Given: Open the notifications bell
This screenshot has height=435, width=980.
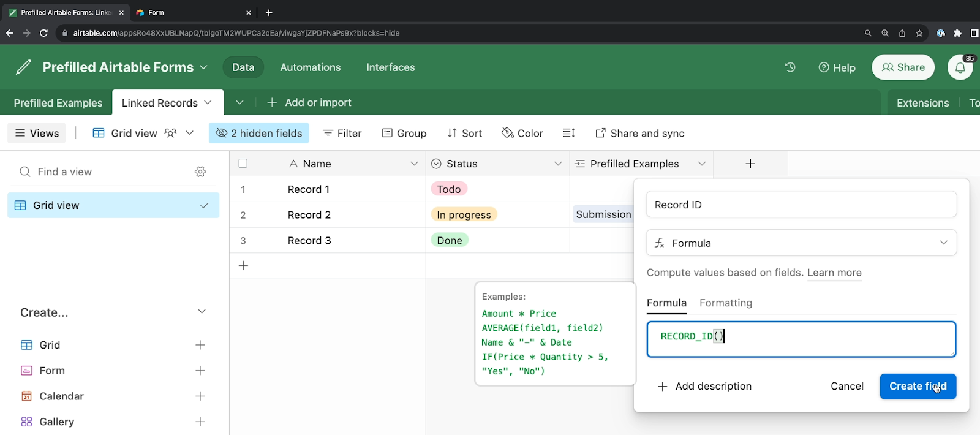Looking at the screenshot, I should [x=960, y=67].
